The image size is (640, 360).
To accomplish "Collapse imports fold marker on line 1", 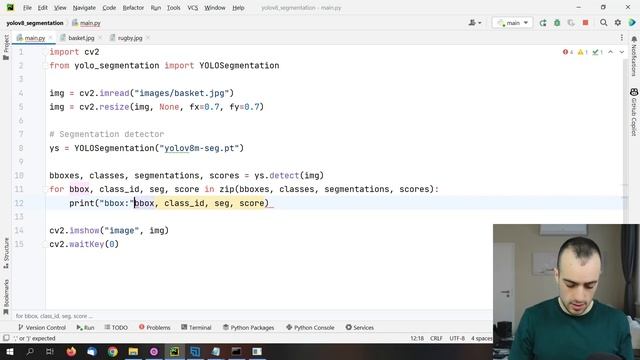I will (x=44, y=52).
